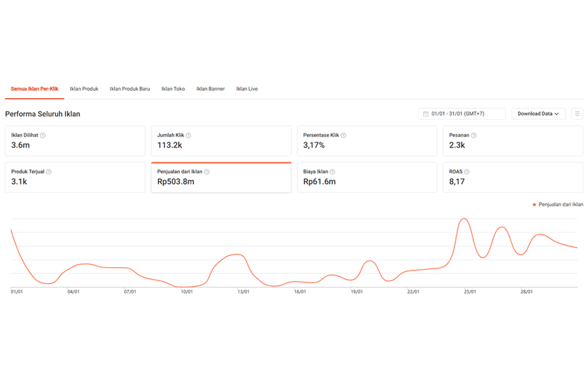Toggle the Iklan Dilihat metric card
Image resolution: width=588 pixels, height=392 pixels.
[x=75, y=141]
